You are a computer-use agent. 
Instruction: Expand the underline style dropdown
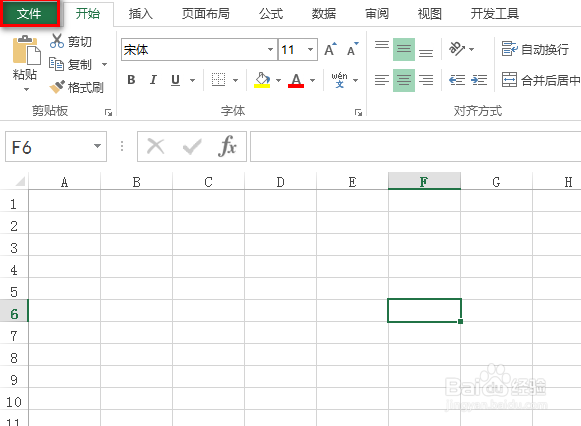click(192, 80)
